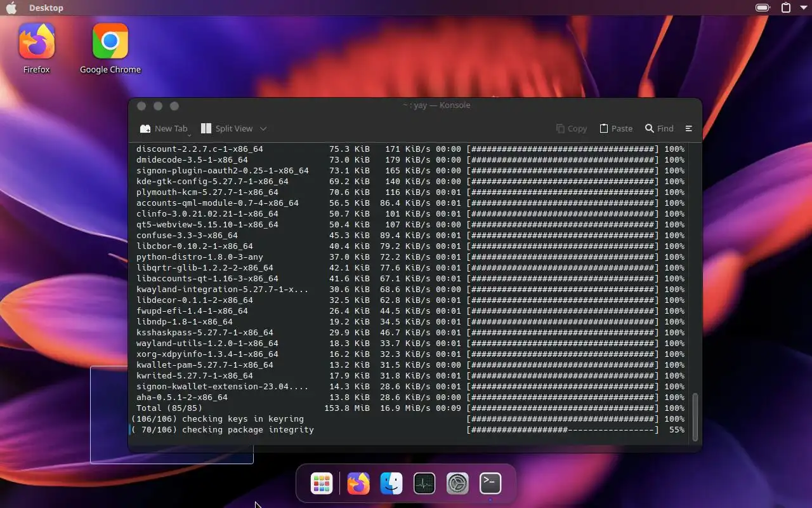812x508 pixels.
Task: Open the terminal icon in dock
Action: pos(490,484)
